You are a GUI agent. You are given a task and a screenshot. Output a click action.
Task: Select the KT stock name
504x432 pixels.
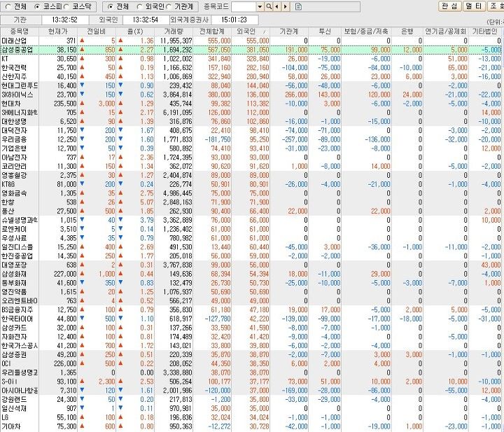(x=5, y=59)
